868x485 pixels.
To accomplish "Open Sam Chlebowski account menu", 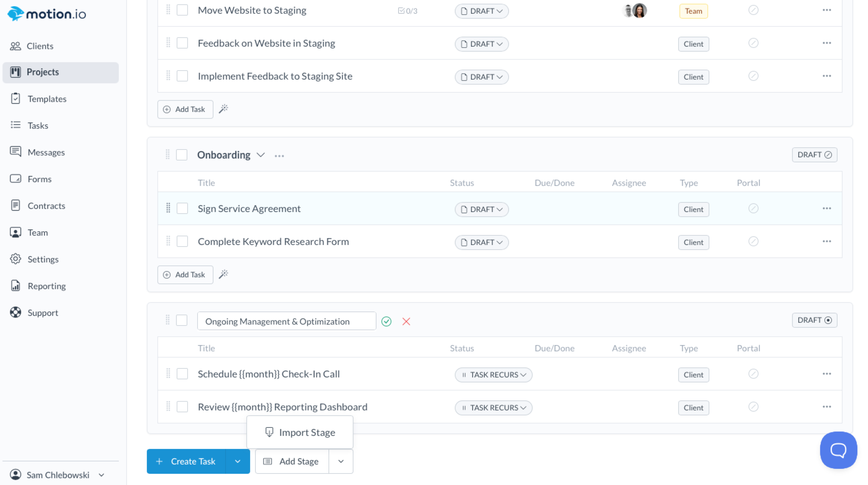I will pyautogui.click(x=57, y=475).
